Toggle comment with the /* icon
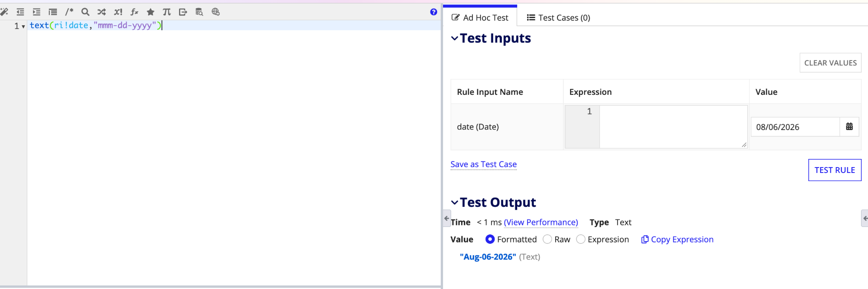 pos(69,12)
